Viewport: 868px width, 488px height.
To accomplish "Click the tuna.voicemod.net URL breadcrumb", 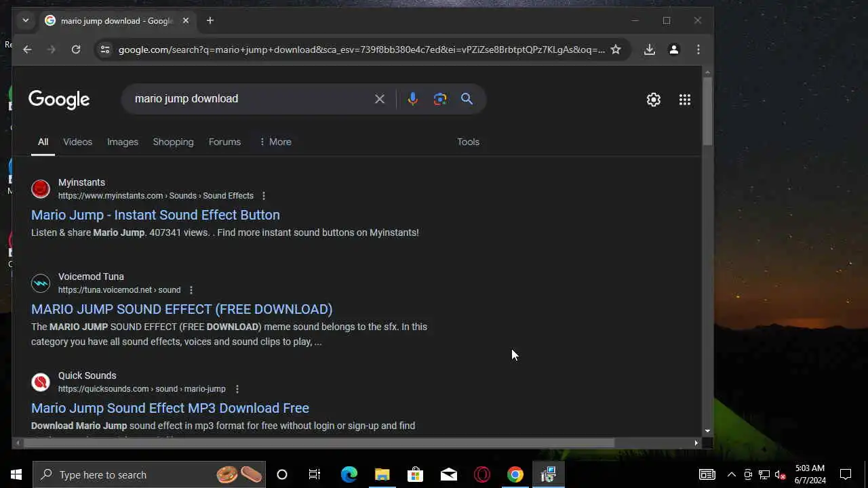I will 119,290.
